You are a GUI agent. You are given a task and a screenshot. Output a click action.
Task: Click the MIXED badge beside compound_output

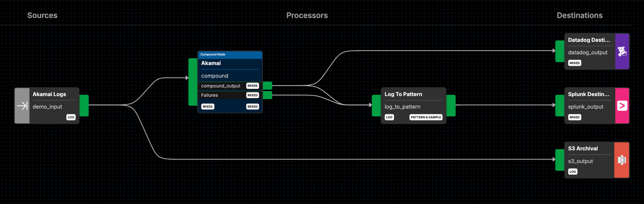click(253, 86)
